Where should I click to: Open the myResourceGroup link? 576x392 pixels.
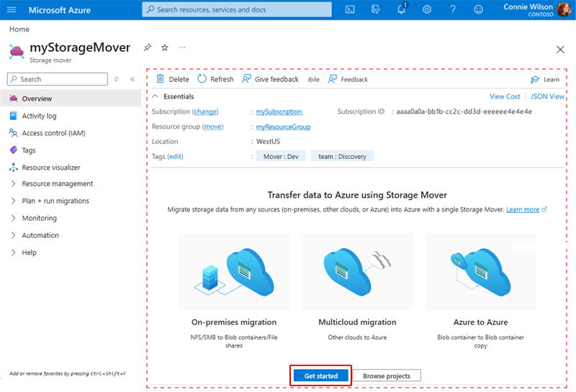[x=283, y=127]
